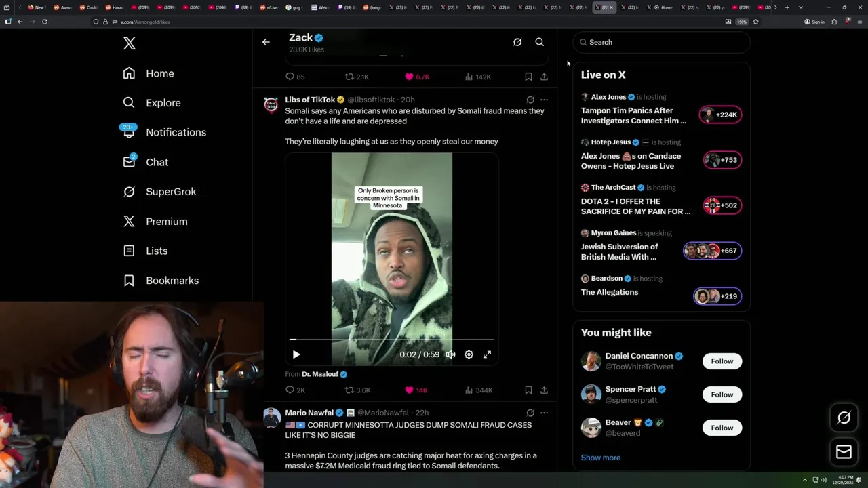Share the post with 142K views
The width and height of the screenshot is (868, 488).
(544, 77)
